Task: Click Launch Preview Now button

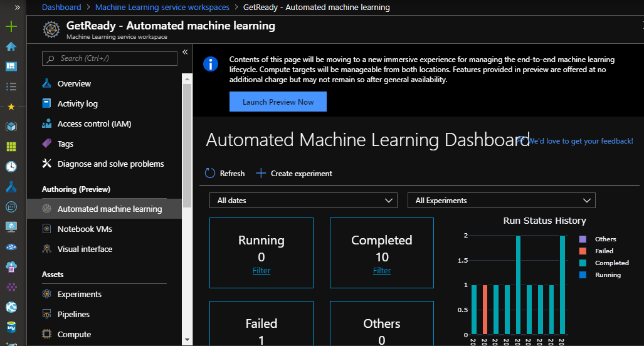Action: coord(278,102)
